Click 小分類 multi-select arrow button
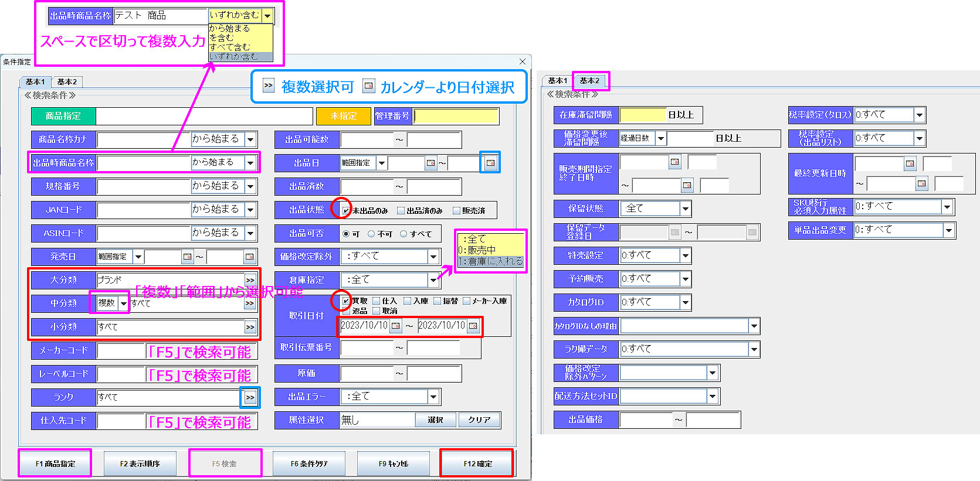The width and height of the screenshot is (980, 481). tap(250, 327)
